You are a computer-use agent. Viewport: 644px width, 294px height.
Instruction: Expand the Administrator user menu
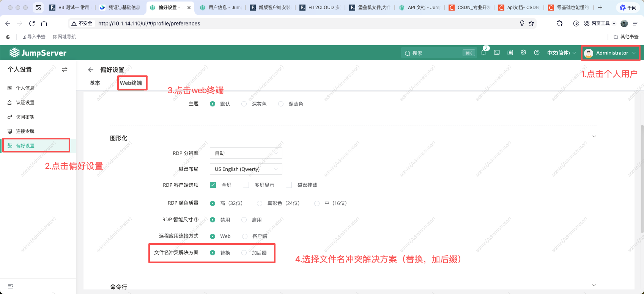tap(611, 53)
